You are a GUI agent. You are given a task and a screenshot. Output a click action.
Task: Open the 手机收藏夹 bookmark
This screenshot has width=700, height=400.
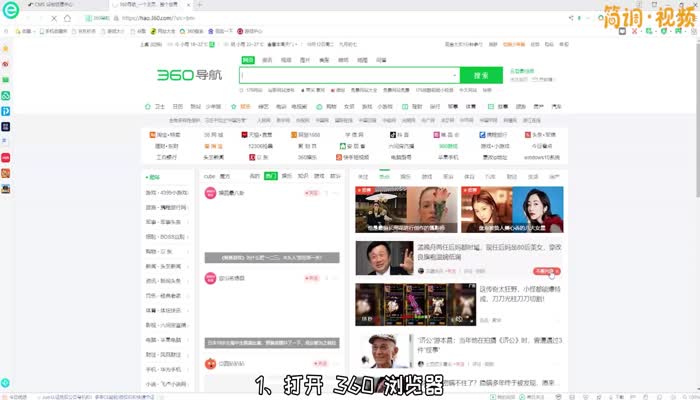point(53,31)
